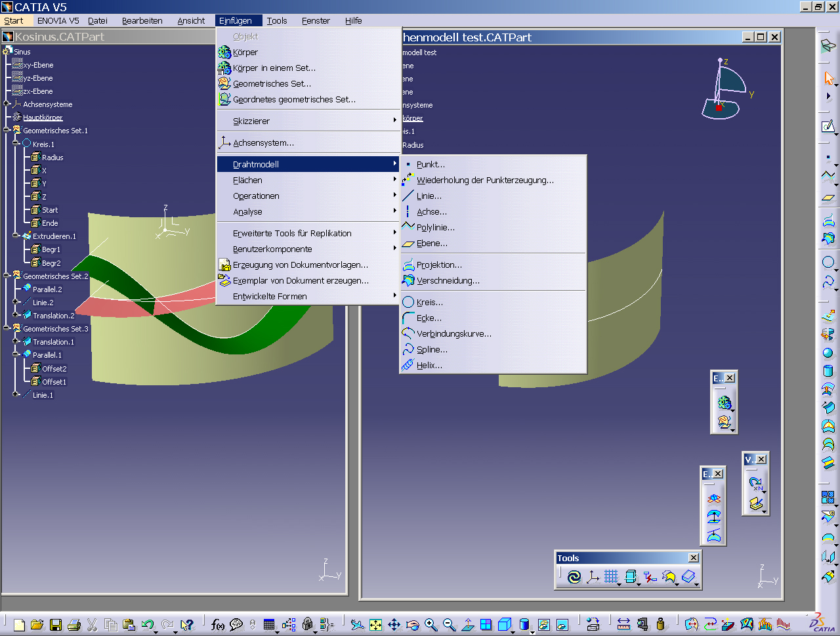Click the Fit All In icon
This screenshot has width=840, height=636.
[x=375, y=624]
